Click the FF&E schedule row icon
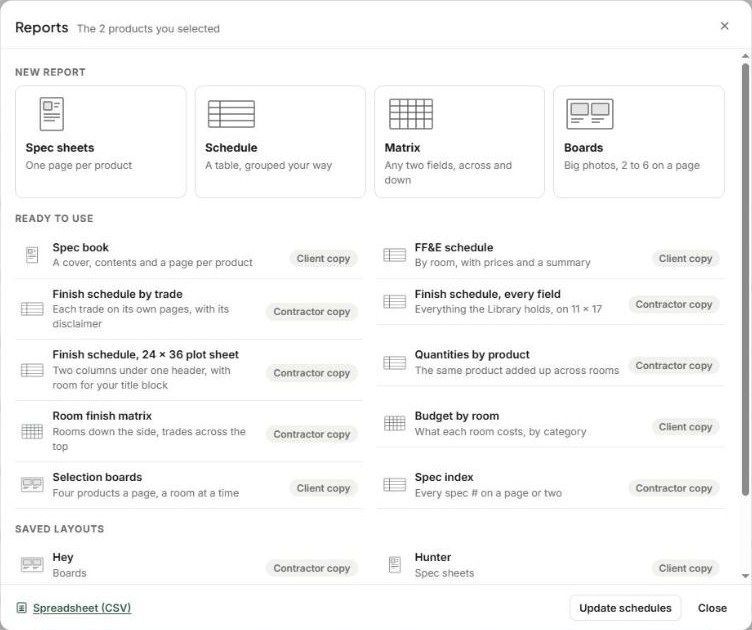 coord(394,255)
